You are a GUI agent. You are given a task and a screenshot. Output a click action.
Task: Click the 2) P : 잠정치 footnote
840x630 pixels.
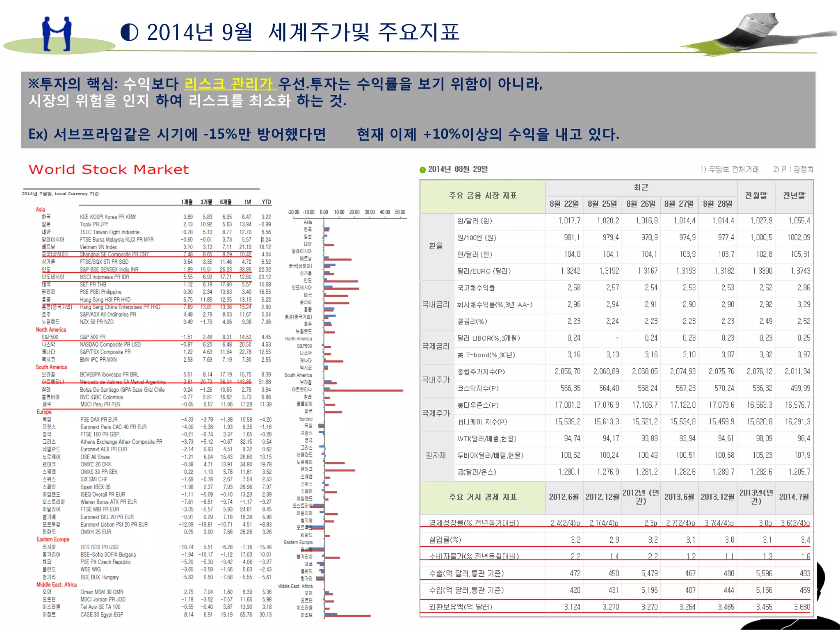(x=793, y=169)
